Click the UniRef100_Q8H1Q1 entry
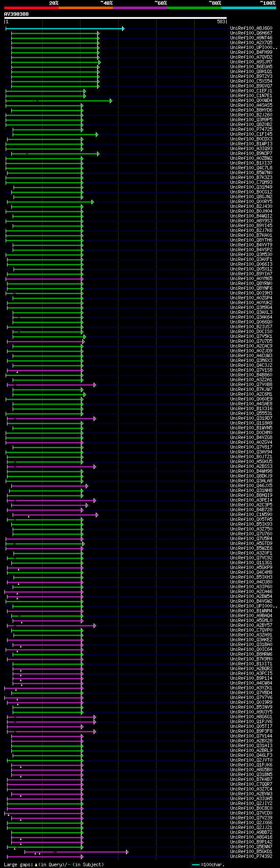This screenshot has height=868, width=280. point(251,72)
